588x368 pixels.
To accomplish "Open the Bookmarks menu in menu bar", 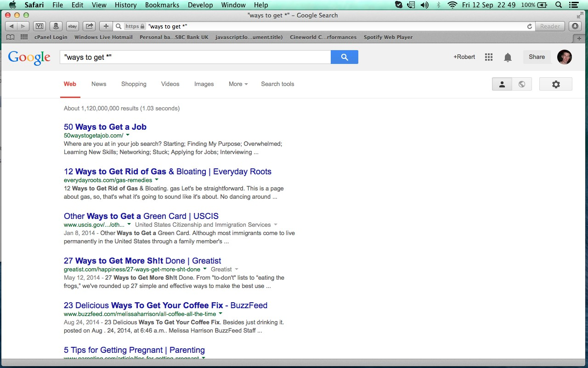I will coord(162,5).
